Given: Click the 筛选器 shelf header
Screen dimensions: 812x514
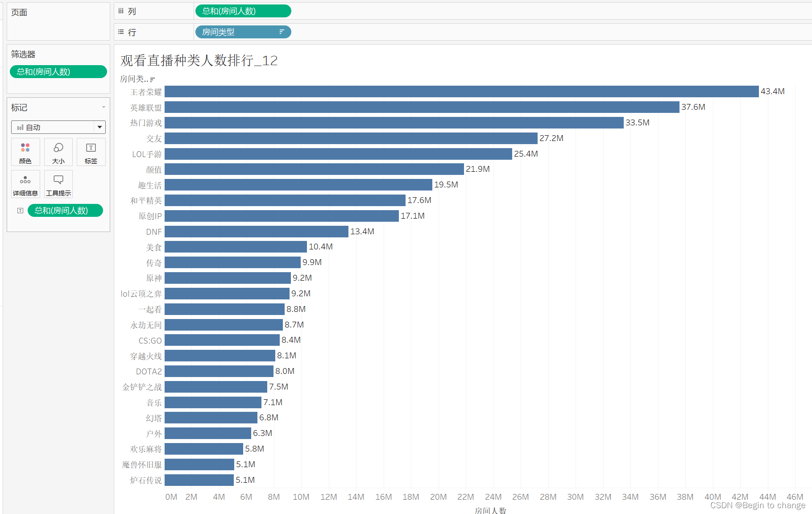Looking at the screenshot, I should pyautogui.click(x=23, y=54).
